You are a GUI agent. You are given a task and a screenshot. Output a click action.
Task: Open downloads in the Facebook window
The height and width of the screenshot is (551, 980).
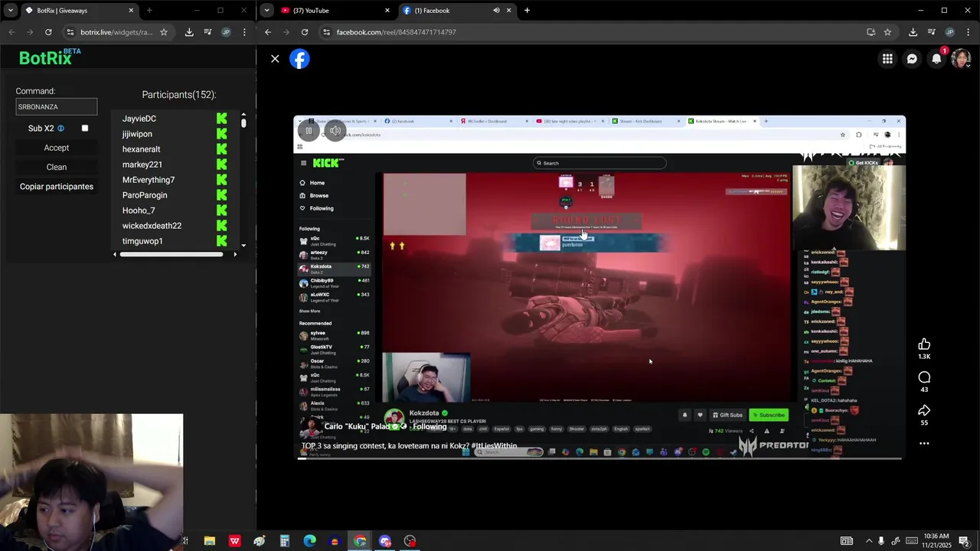(913, 32)
